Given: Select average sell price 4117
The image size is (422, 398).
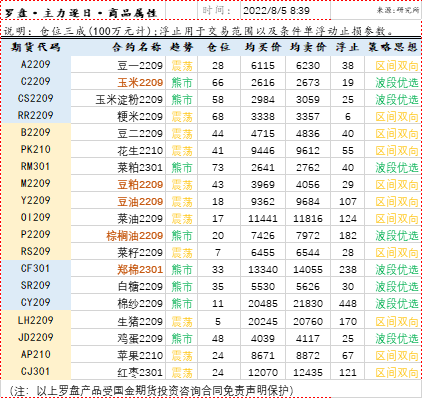Looking at the screenshot, I should pyautogui.click(x=308, y=339).
